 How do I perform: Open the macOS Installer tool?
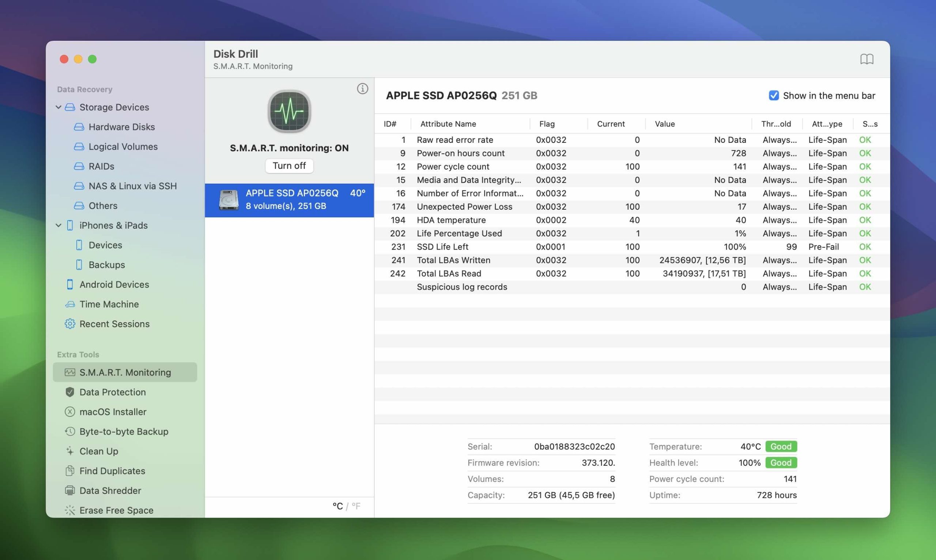coord(112,411)
